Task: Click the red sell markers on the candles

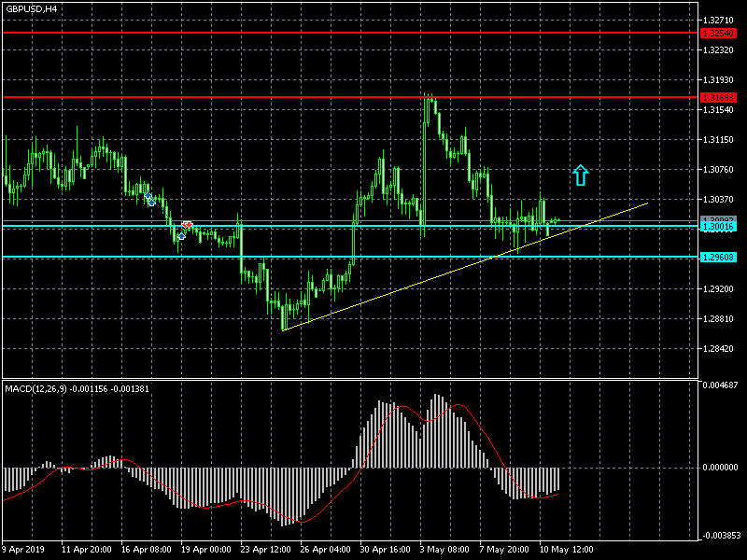Action: [x=187, y=225]
